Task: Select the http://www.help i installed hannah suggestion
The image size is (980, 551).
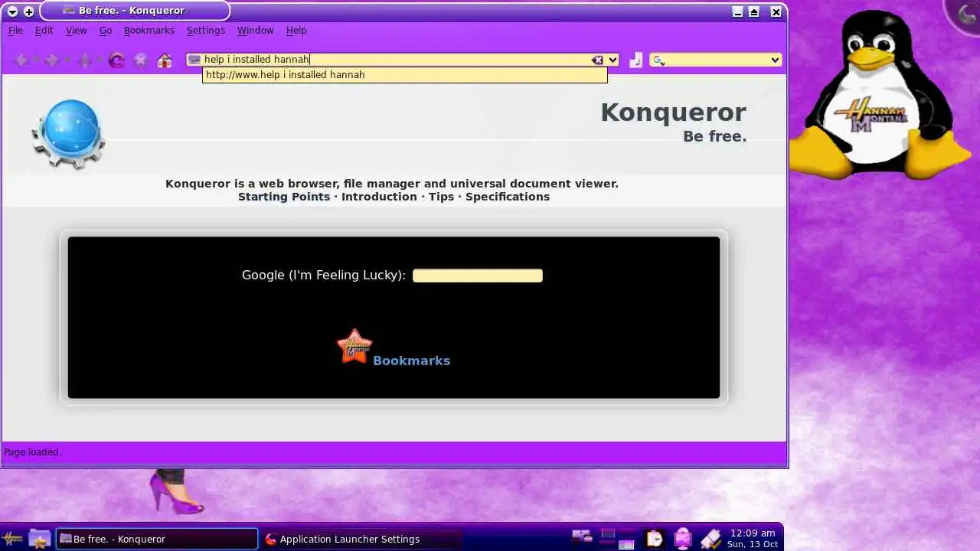Action: tap(404, 75)
